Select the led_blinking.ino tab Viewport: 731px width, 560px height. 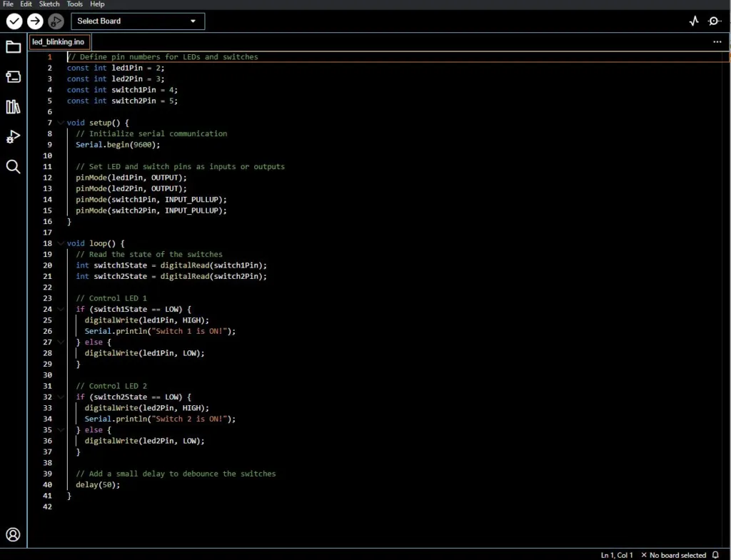[x=59, y=42]
